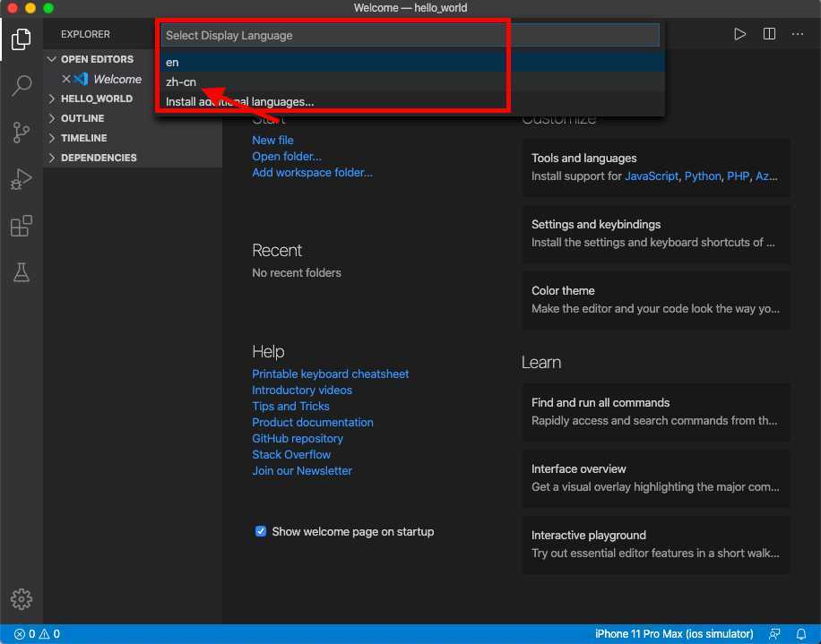Open Find and run all commands card
Screen dimensions: 821x644
click(x=656, y=412)
